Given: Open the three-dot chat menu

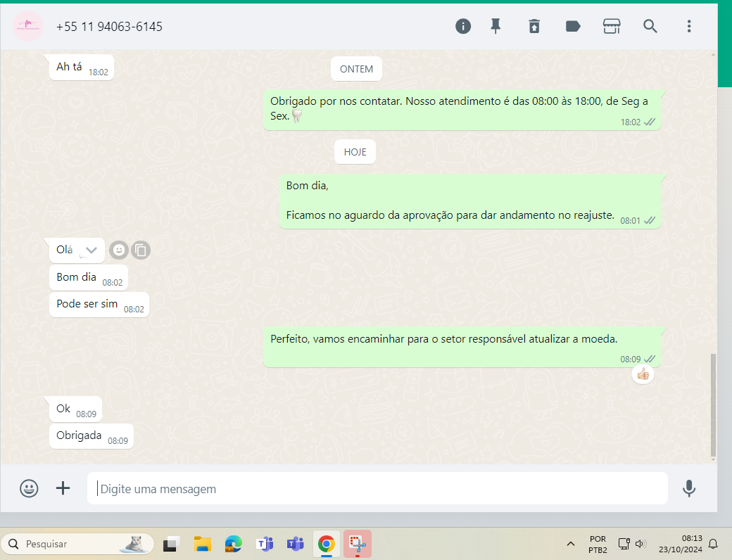Looking at the screenshot, I should point(689,26).
